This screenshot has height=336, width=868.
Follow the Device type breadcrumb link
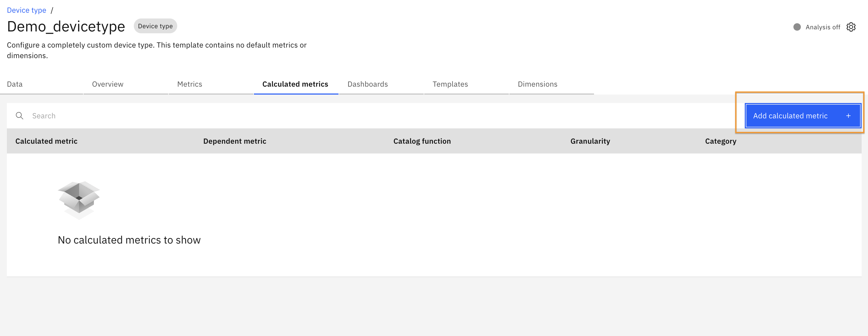coord(27,10)
